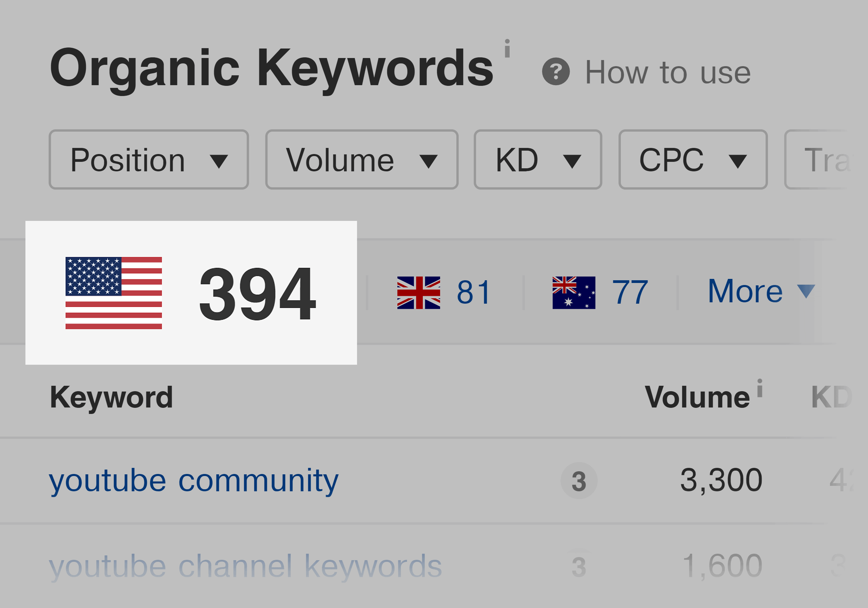Viewport: 868px width, 608px height.
Task: Select the United States flag with 394
Action: point(191,292)
